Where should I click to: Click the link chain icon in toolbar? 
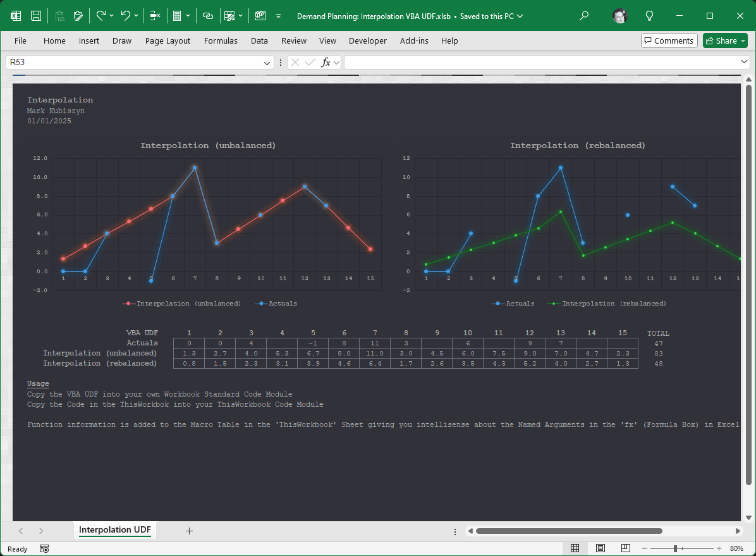click(208, 16)
